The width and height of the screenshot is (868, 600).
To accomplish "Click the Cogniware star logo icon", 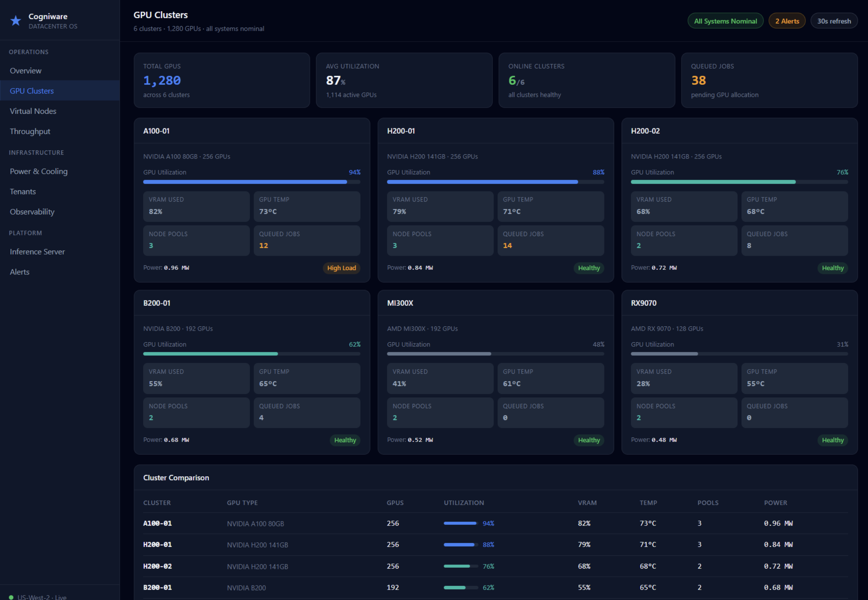I will pos(16,21).
